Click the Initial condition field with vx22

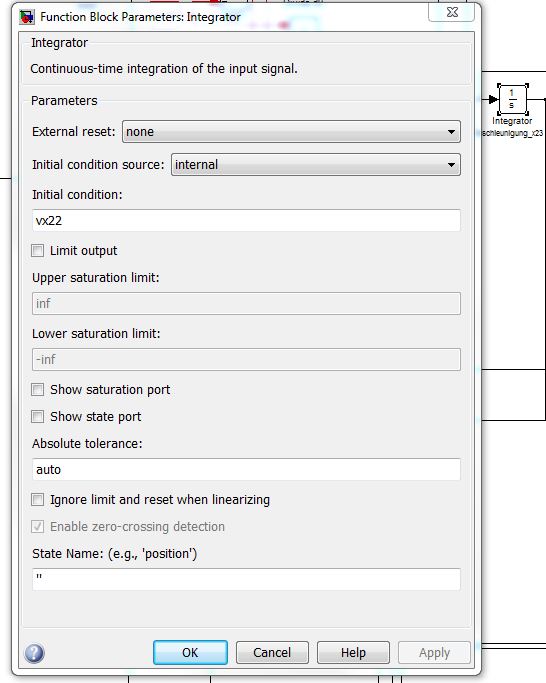tap(246, 220)
